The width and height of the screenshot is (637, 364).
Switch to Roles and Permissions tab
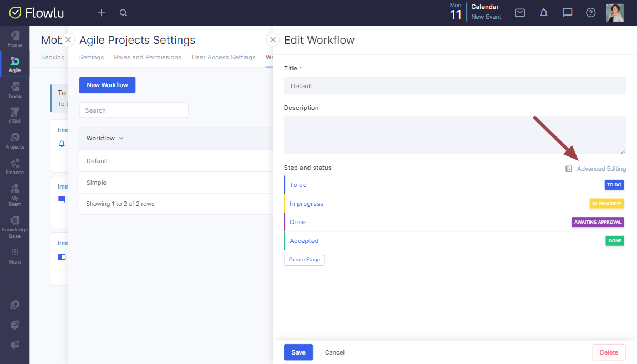point(148,57)
